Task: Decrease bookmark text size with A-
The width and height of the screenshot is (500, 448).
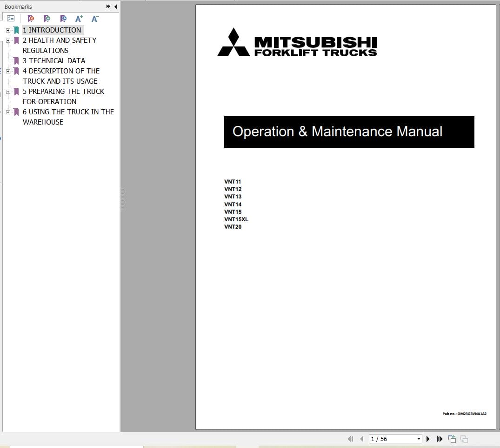Action: [95, 19]
